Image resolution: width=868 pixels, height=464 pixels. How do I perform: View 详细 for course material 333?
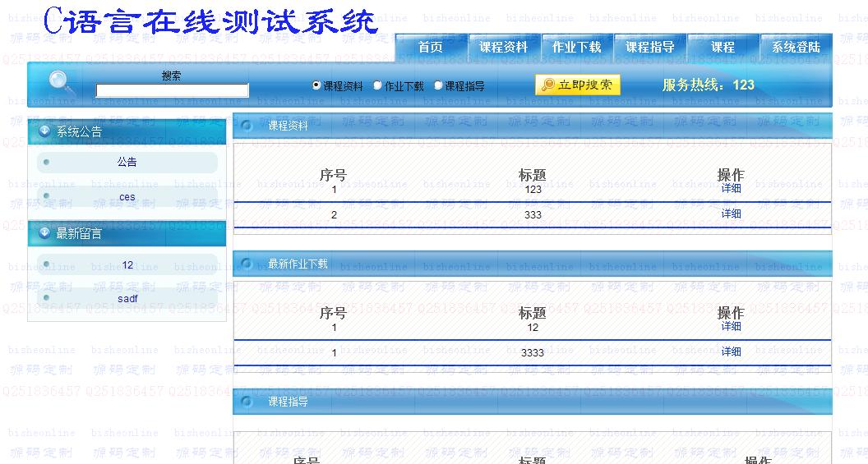click(x=731, y=214)
